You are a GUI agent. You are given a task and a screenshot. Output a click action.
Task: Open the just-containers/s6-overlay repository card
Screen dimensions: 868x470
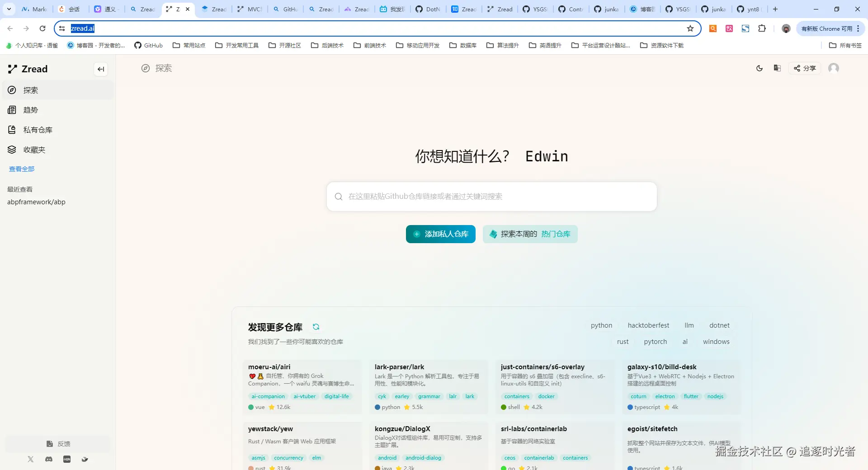pos(556,387)
